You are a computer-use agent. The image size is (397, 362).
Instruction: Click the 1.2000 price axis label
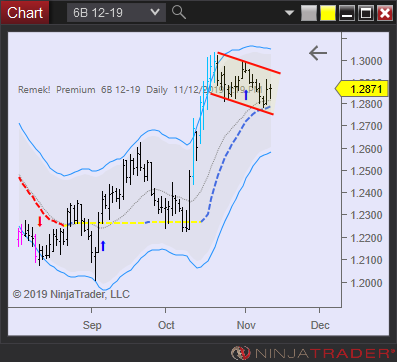tap(366, 283)
